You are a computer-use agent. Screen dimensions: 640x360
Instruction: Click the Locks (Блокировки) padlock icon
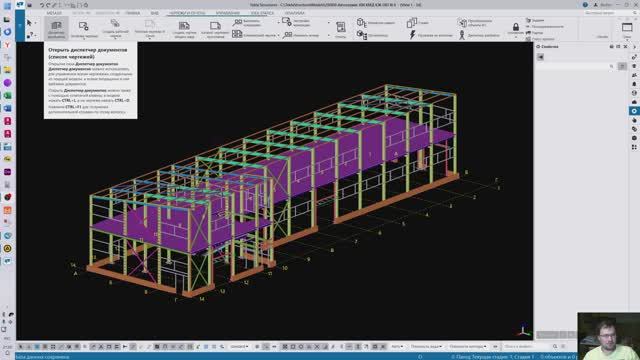point(516,27)
